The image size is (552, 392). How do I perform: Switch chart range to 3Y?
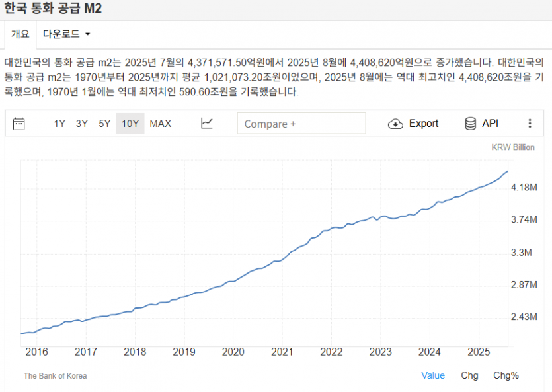click(x=82, y=124)
